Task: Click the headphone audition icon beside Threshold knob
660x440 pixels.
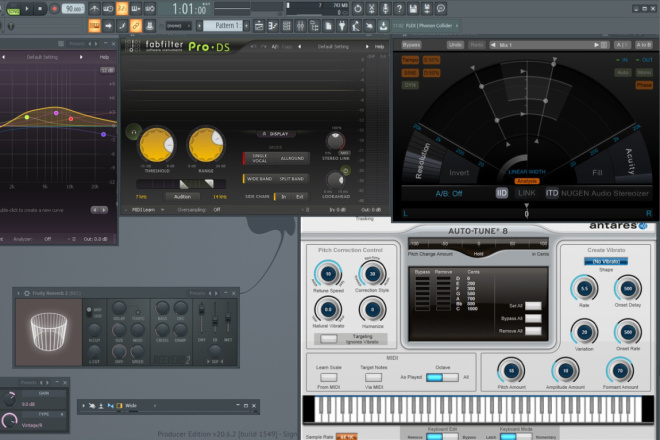Action: (x=133, y=132)
